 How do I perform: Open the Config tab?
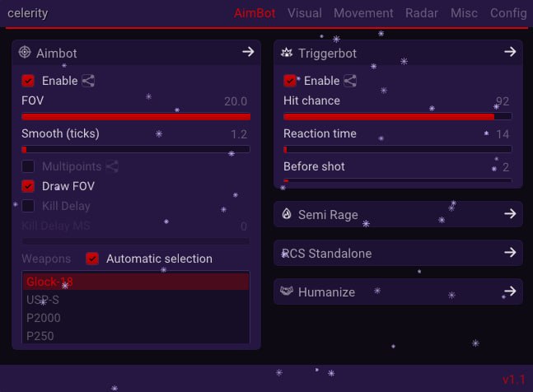(x=508, y=13)
